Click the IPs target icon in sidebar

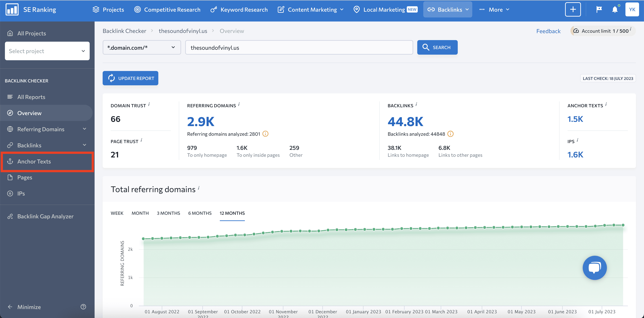[x=10, y=193]
